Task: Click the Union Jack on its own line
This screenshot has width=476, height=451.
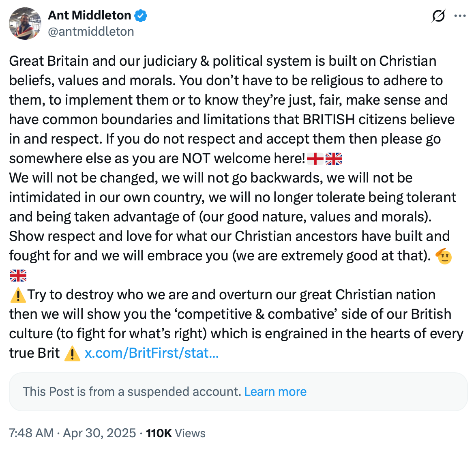Action: (18, 276)
